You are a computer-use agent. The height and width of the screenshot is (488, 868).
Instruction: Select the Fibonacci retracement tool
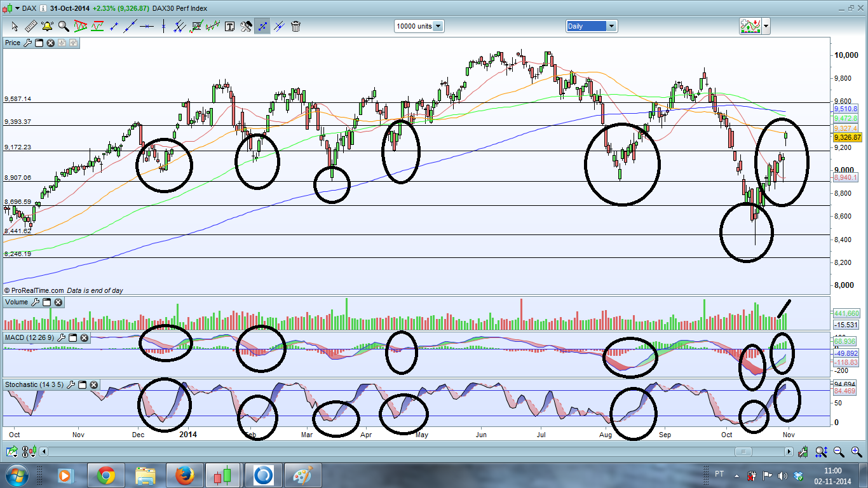pyautogui.click(x=196, y=26)
